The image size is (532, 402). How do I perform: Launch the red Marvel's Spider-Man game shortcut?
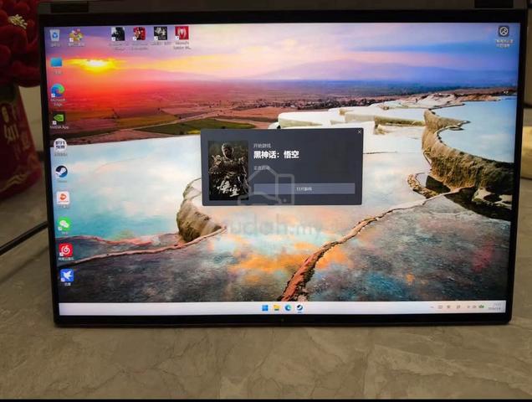182,38
